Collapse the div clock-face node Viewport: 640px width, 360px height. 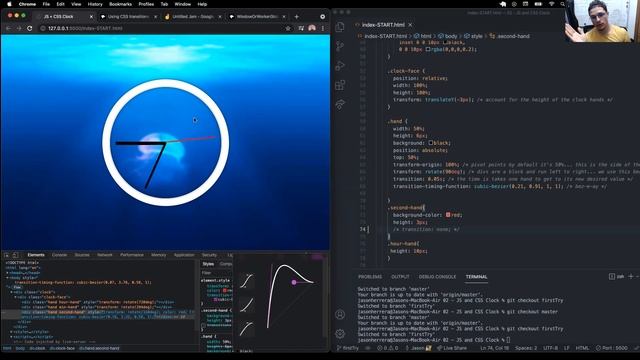click(x=16, y=297)
